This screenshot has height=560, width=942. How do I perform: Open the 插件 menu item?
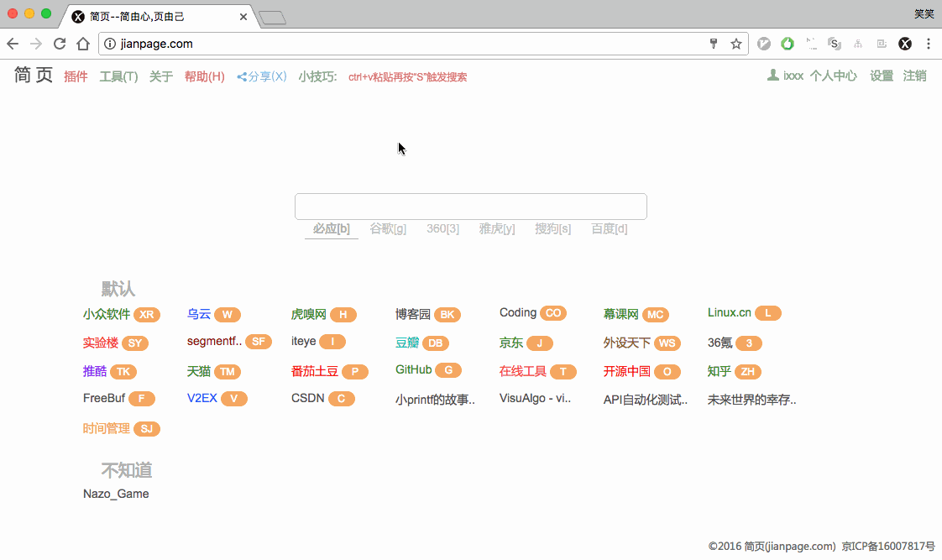(x=76, y=76)
